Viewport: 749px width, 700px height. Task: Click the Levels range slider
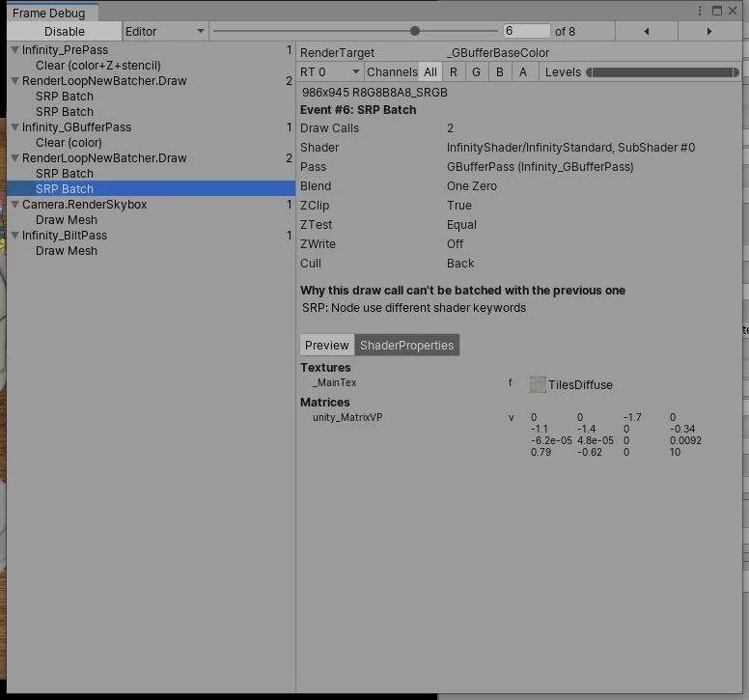click(x=662, y=72)
